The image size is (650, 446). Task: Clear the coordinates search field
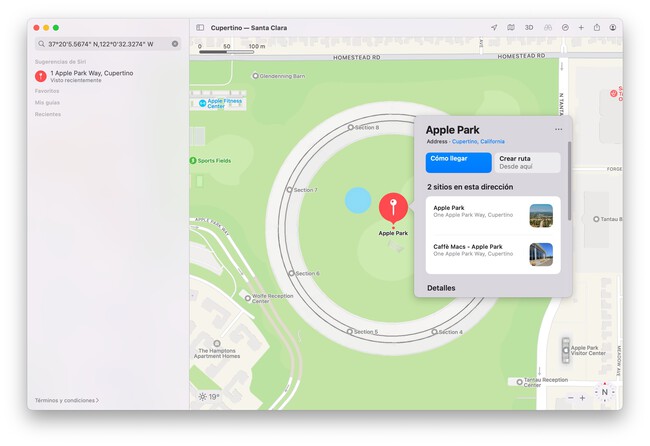pyautogui.click(x=175, y=44)
